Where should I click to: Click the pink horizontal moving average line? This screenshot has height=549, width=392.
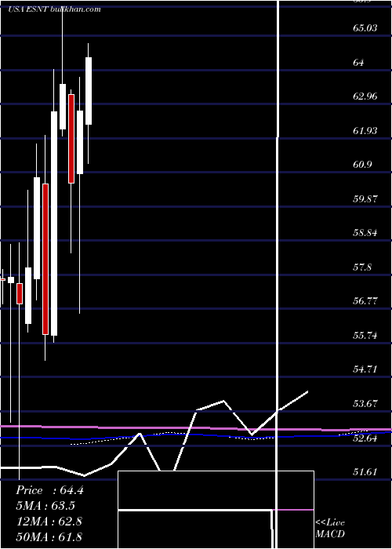click(x=196, y=428)
